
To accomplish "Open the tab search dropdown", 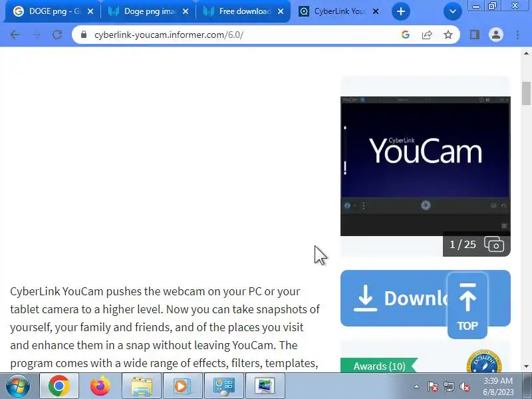I will [x=453, y=11].
